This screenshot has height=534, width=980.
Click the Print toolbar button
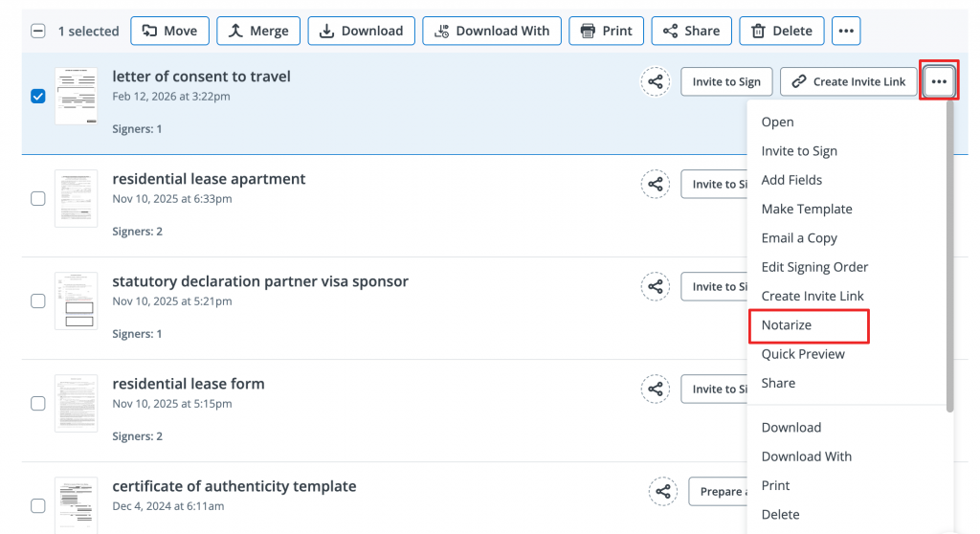[607, 31]
